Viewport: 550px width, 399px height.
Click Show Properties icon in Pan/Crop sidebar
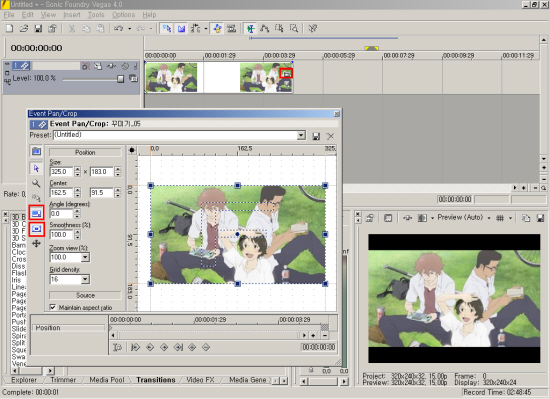point(36,151)
